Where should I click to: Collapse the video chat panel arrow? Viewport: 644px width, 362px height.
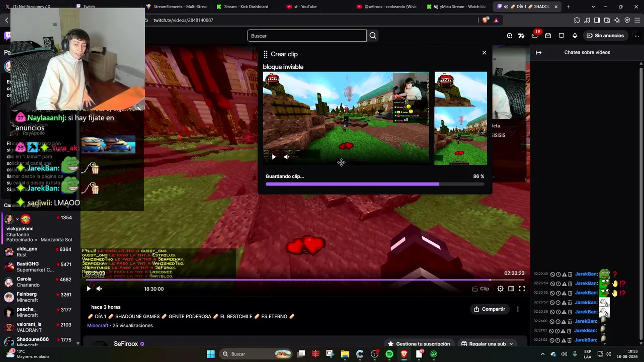[x=539, y=52]
